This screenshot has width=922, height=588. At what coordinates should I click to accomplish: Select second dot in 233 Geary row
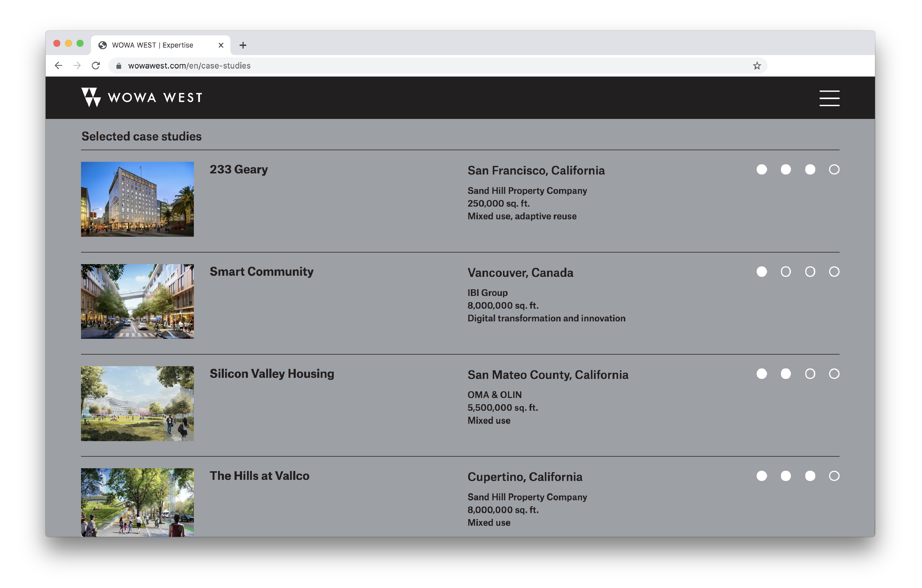click(786, 169)
